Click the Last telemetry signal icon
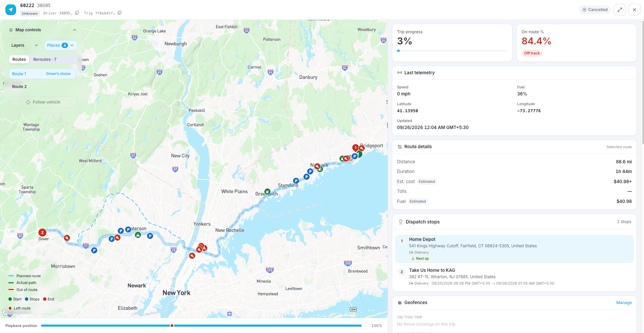Screen dimensions: 644x333 click(x=400, y=73)
